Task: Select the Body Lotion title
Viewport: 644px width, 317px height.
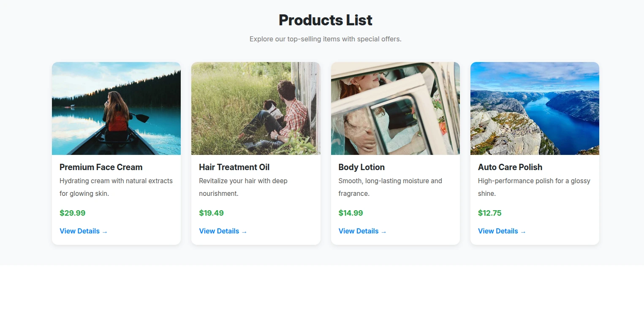Action: click(361, 167)
